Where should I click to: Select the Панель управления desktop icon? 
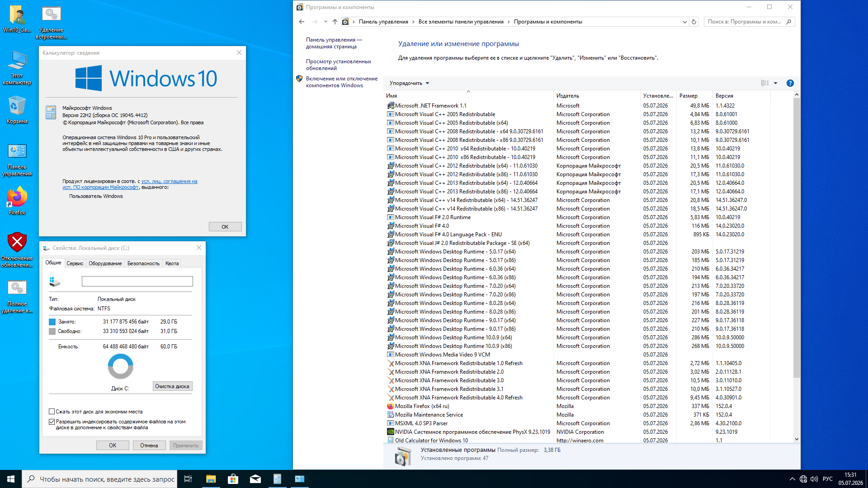coord(17,159)
